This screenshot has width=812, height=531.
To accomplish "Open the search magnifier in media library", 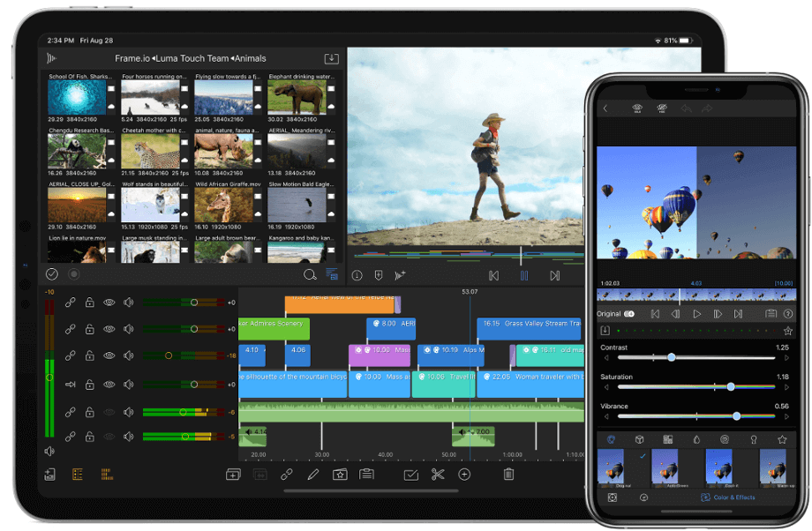I will (x=310, y=274).
